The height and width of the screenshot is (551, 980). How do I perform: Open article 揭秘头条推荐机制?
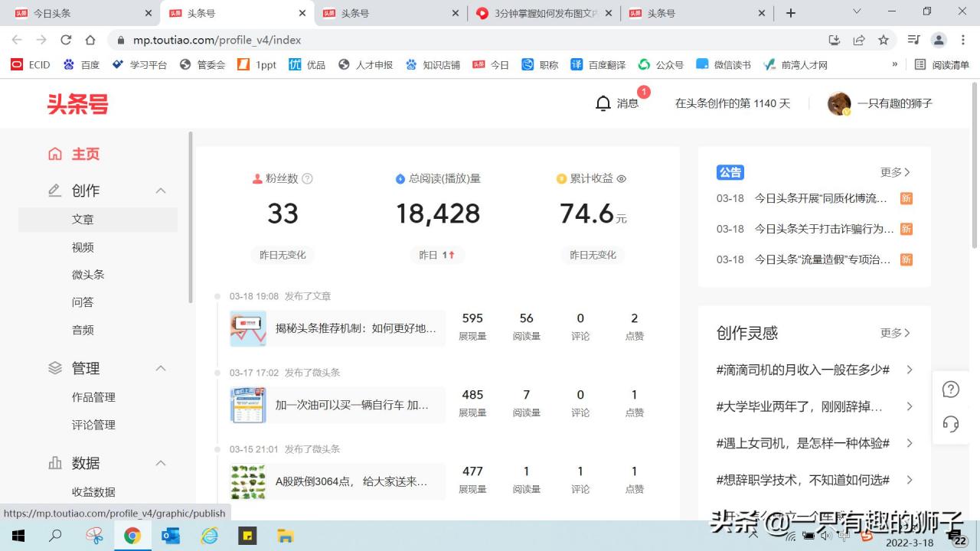click(x=356, y=328)
